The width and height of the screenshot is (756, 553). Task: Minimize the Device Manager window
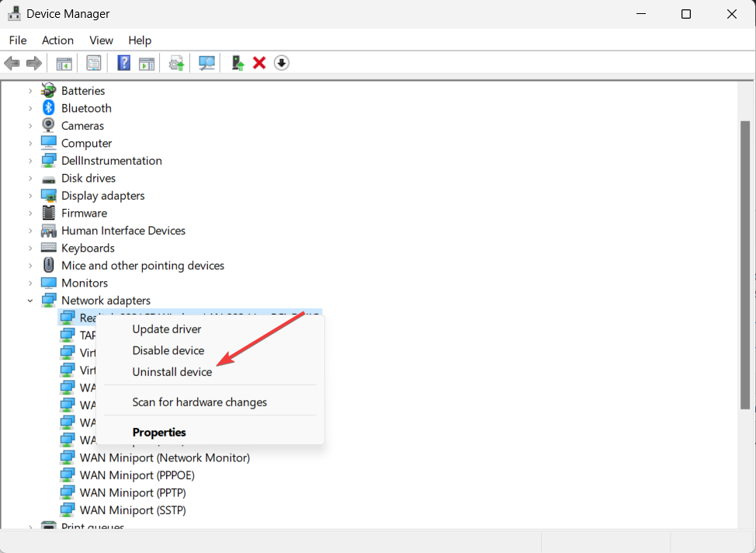641,14
